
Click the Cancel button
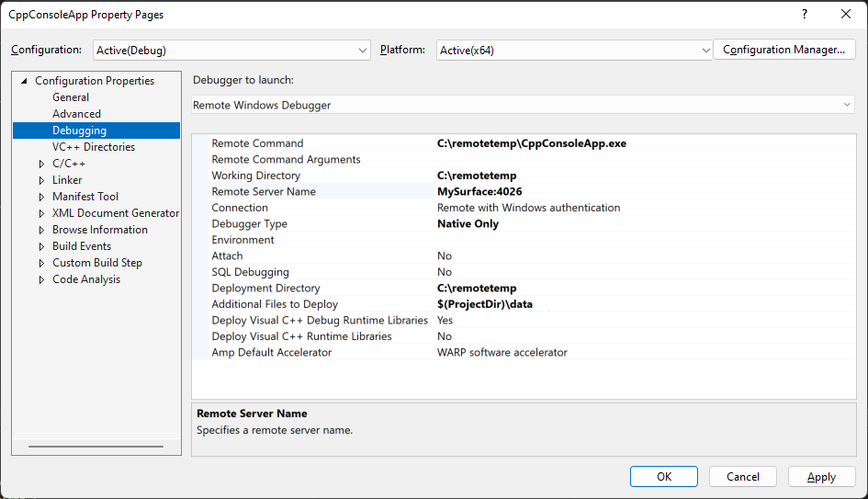point(742,477)
